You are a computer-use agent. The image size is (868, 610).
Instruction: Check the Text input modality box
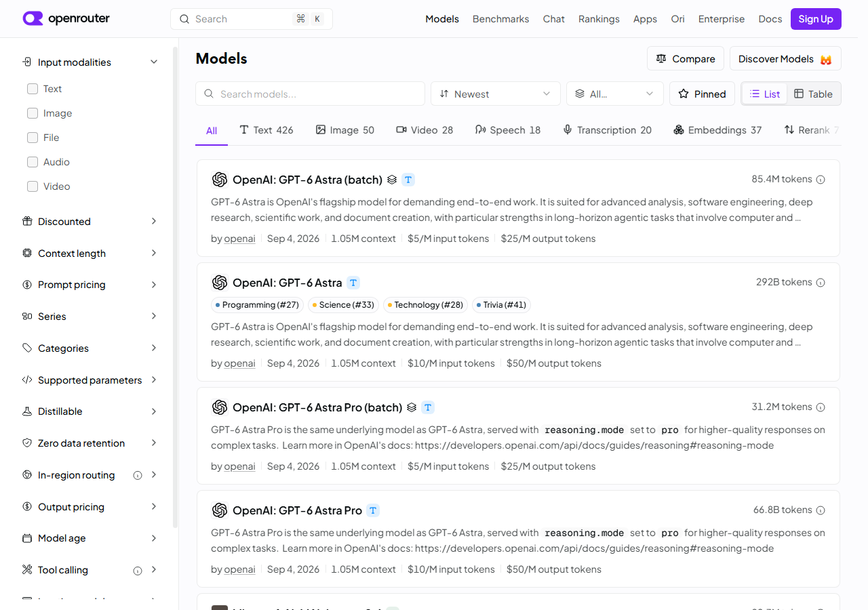[x=33, y=89]
